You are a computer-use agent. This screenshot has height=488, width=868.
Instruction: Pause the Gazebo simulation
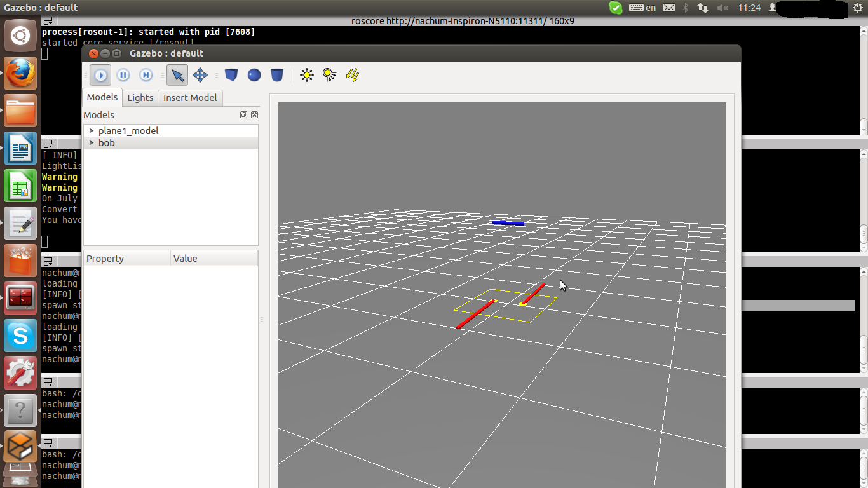coord(123,75)
